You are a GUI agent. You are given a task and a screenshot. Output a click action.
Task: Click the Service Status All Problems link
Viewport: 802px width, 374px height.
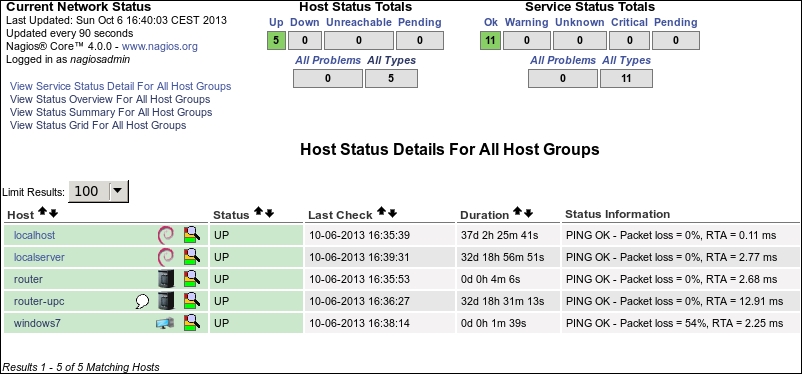pyautogui.click(x=563, y=60)
